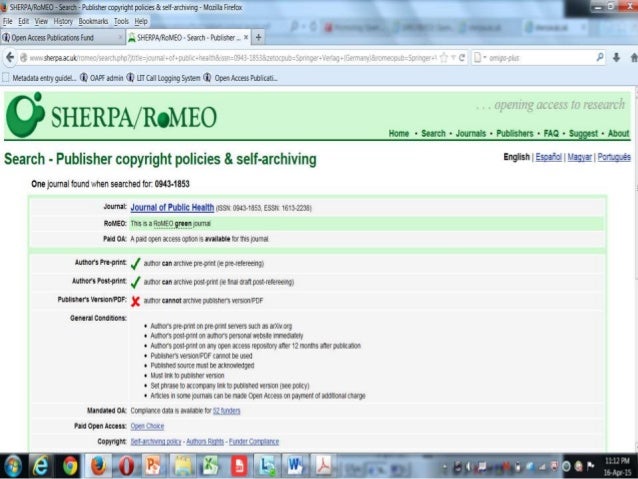The image size is (638, 479).
Task: Bookmark this page with the star icon
Action: pyautogui.click(x=444, y=58)
